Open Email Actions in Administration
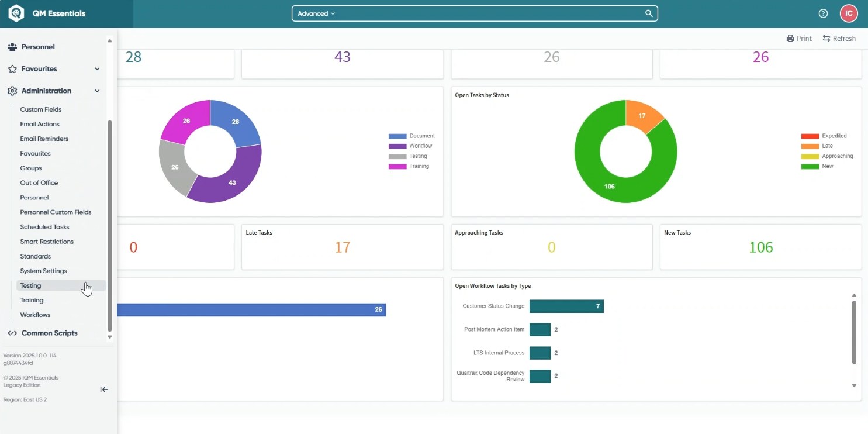 tap(40, 124)
